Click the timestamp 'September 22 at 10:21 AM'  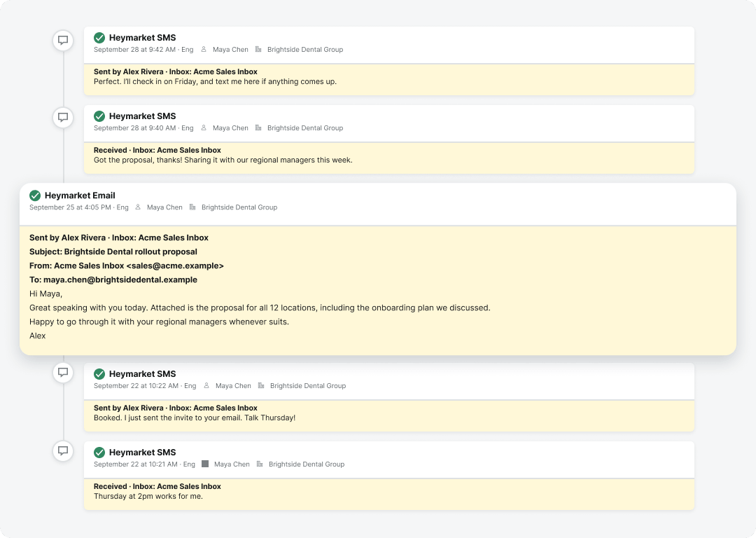coord(136,464)
